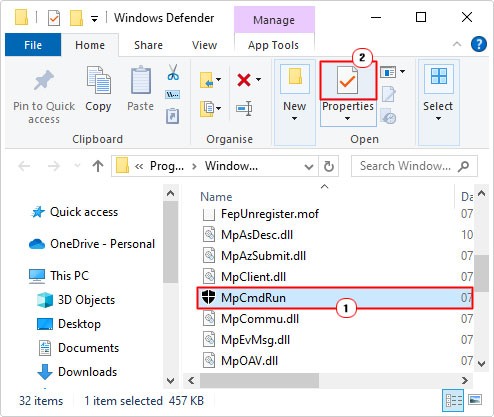
Task: Click Pin to Quick access icon
Action: click(44, 80)
